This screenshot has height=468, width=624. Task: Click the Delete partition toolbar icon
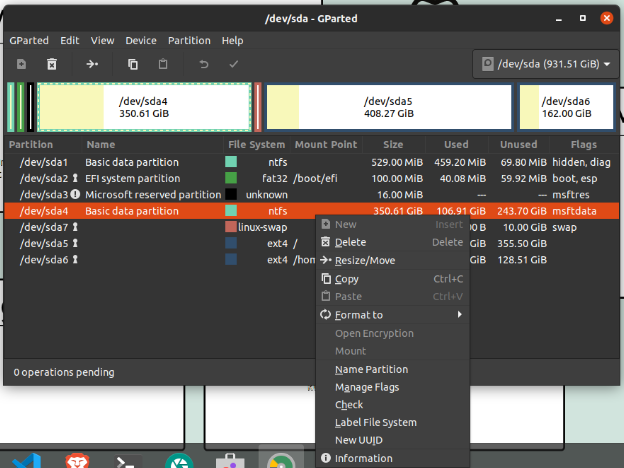tap(52, 64)
